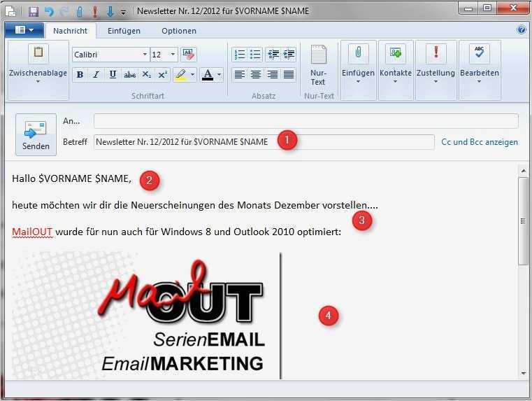Image resolution: width=532 pixels, height=401 pixels.
Task: Click Cc und Bcc anzeigen link
Action: (x=480, y=142)
